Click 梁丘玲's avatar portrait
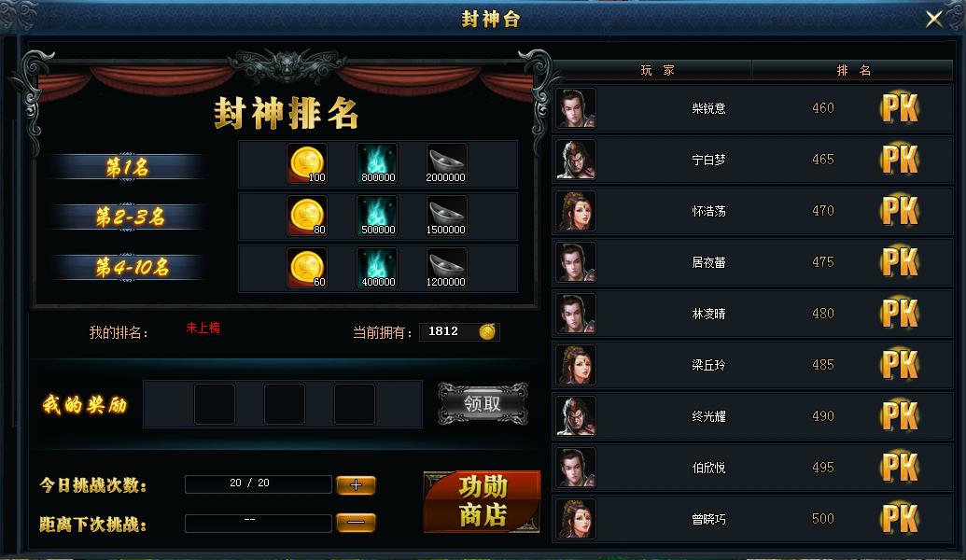 (576, 365)
